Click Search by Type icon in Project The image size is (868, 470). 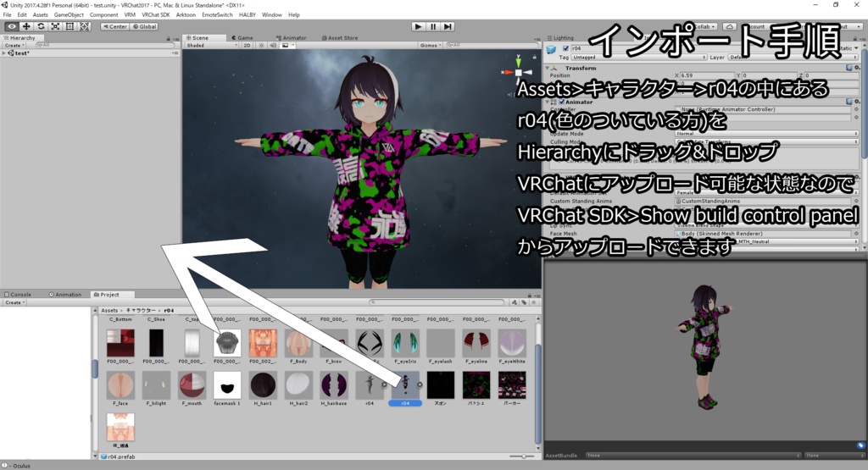click(x=515, y=302)
